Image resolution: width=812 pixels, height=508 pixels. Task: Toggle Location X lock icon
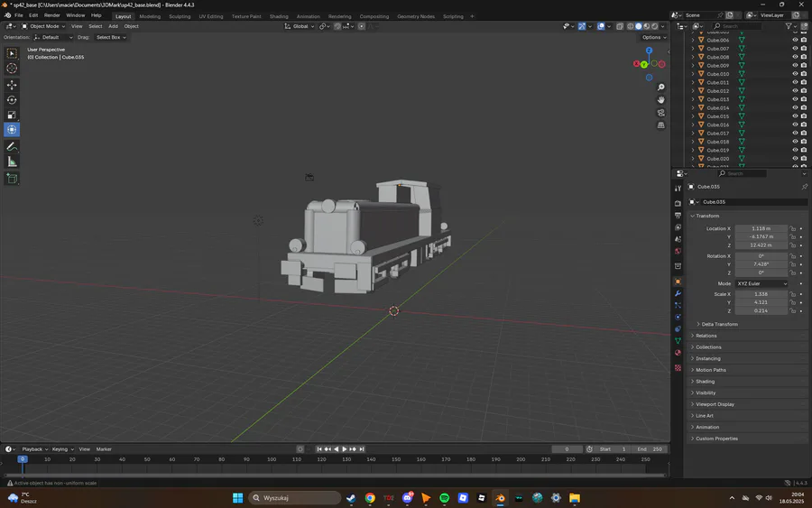click(x=793, y=228)
